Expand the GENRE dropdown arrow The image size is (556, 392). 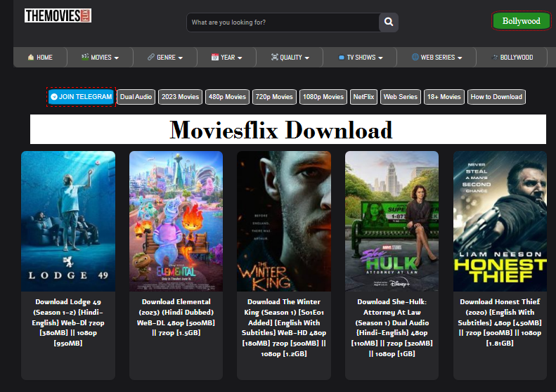[181, 58]
